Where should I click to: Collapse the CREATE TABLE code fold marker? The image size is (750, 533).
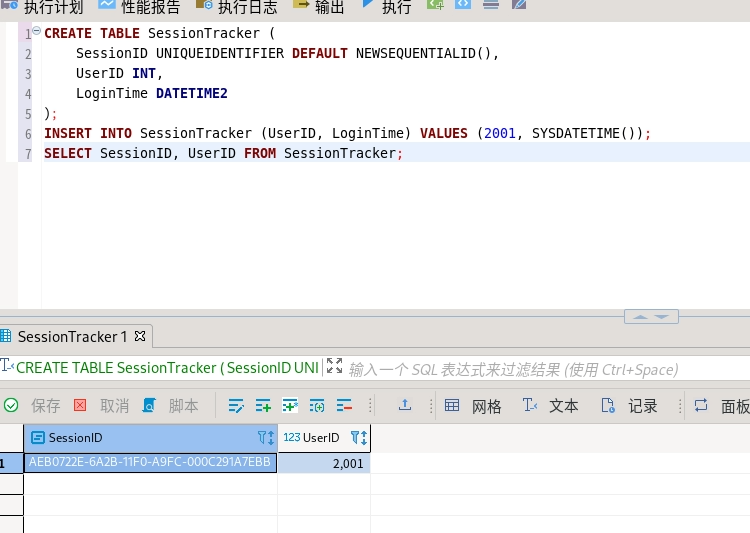click(37, 32)
